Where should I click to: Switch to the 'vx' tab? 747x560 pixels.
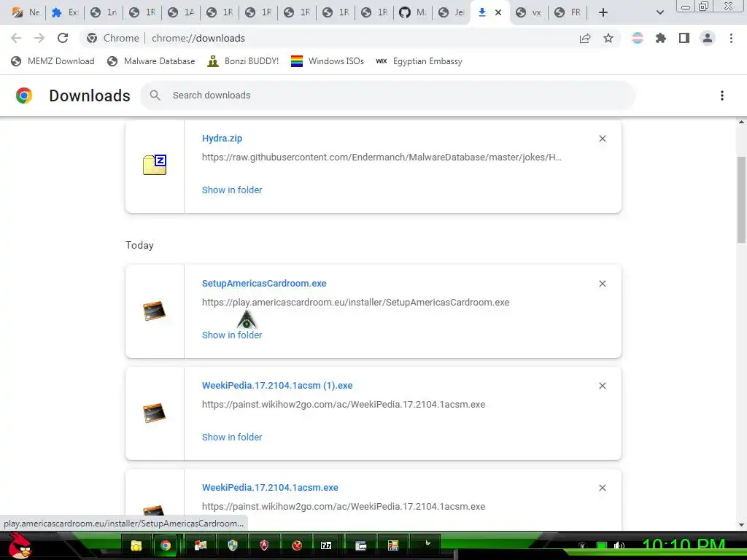click(530, 12)
